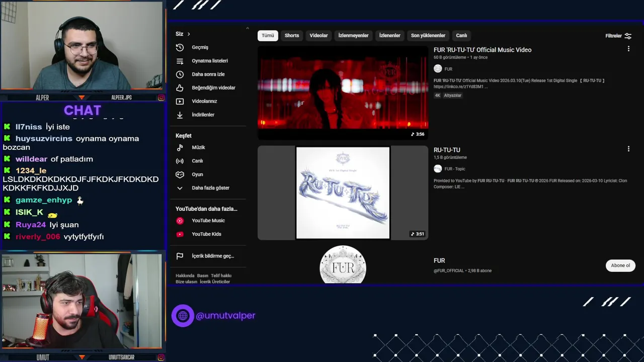Click chat username ISIK_K

29,212
